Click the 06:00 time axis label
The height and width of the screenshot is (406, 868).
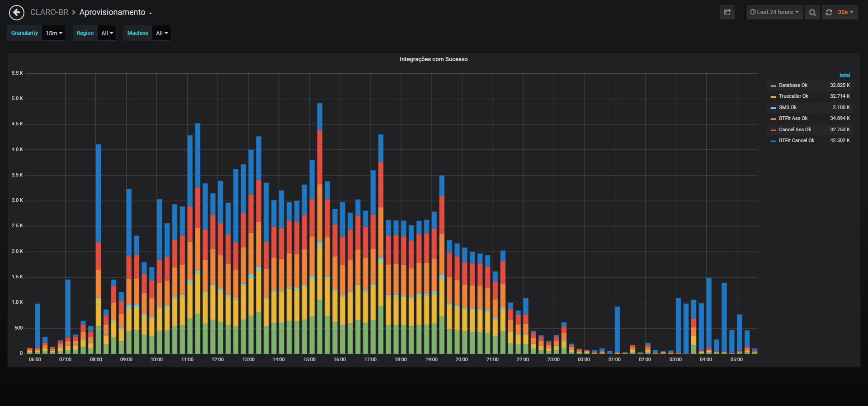coord(35,359)
